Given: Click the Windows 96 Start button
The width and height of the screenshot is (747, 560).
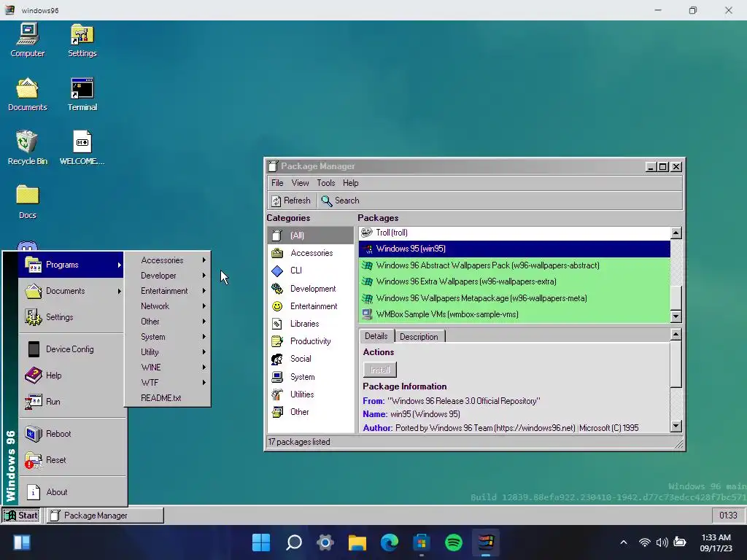Looking at the screenshot, I should click(21, 516).
